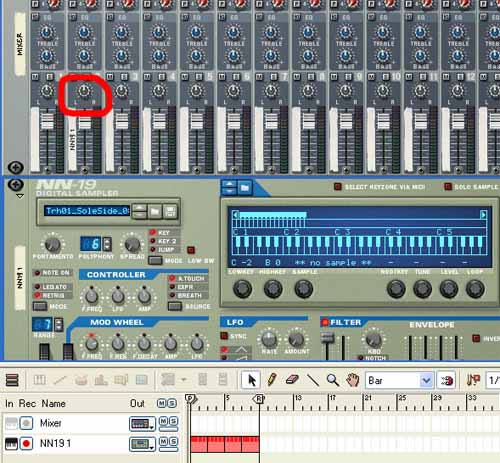Screen dimensions: 500x463
Task: Select the Line tool
Action: tap(312, 380)
